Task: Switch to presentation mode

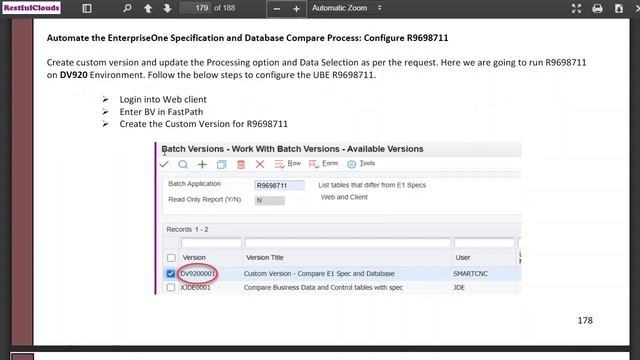Action: [576, 8]
